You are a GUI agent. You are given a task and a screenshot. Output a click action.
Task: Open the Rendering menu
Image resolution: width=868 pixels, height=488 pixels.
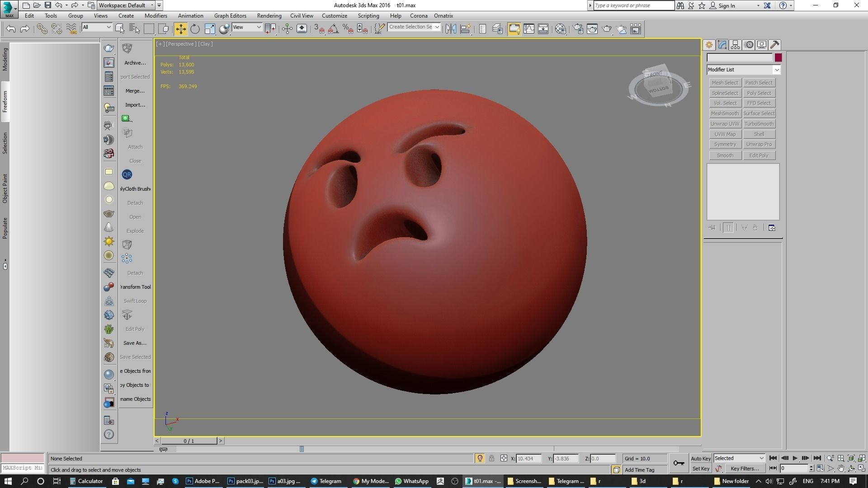coord(269,16)
